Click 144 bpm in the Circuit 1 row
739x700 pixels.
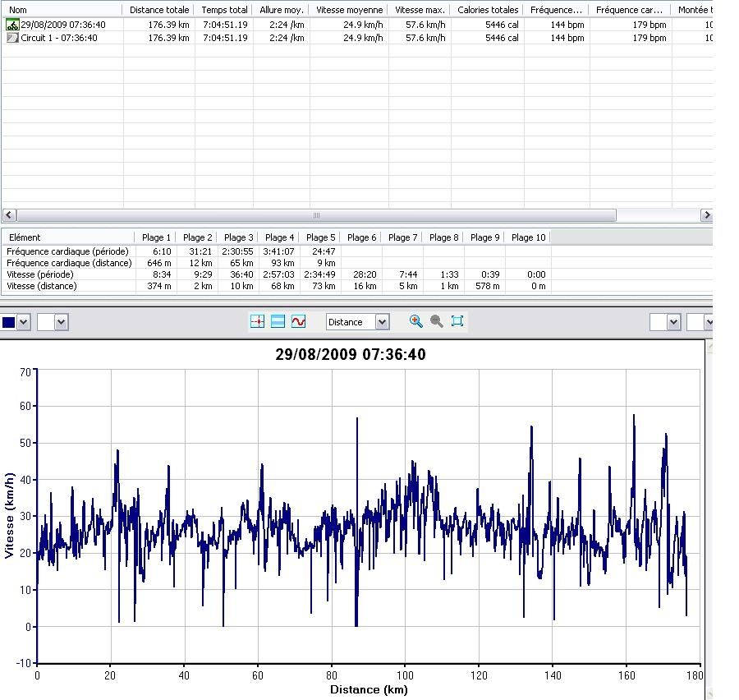(567, 38)
